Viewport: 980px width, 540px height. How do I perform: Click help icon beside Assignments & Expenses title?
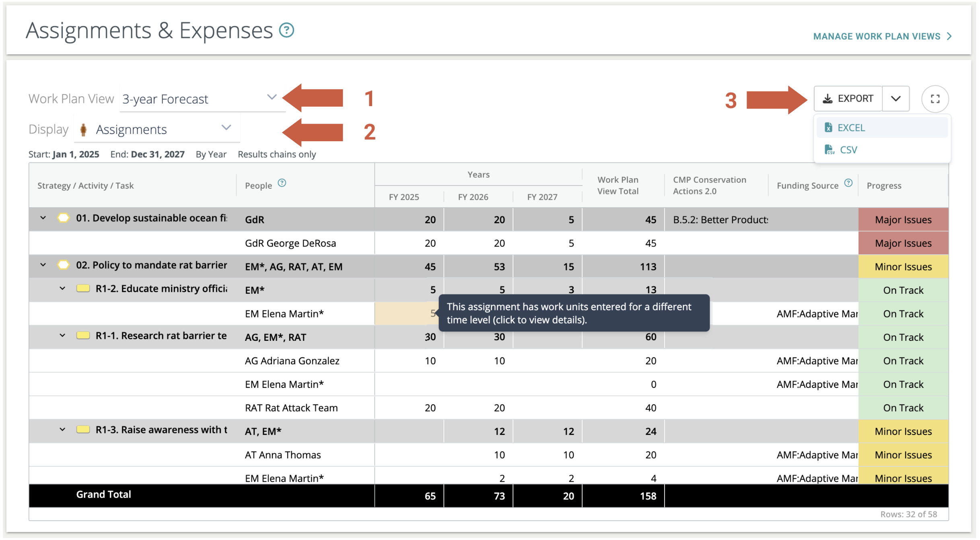point(286,30)
